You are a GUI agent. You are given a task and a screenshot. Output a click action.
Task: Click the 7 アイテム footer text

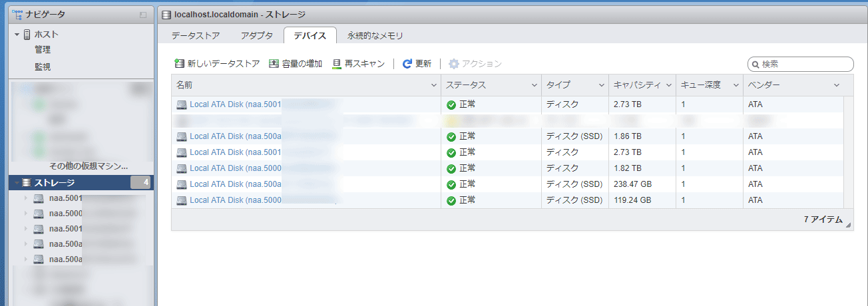pyautogui.click(x=823, y=220)
